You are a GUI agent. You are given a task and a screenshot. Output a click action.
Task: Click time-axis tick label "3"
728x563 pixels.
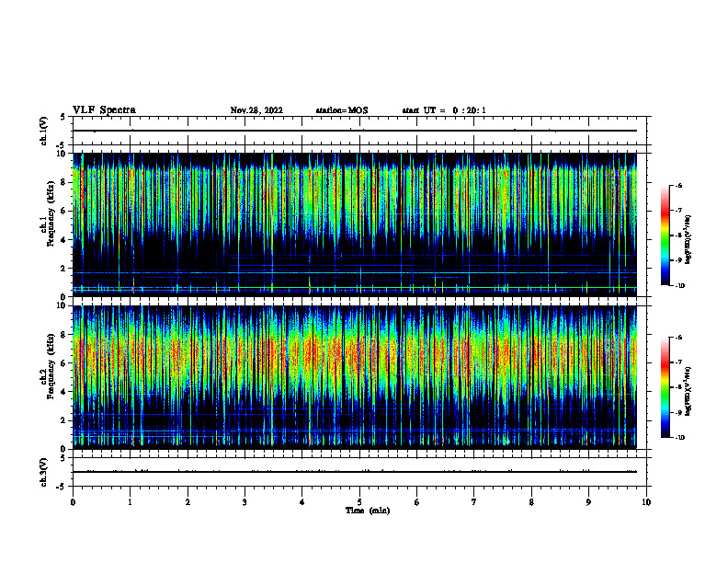[x=245, y=502]
